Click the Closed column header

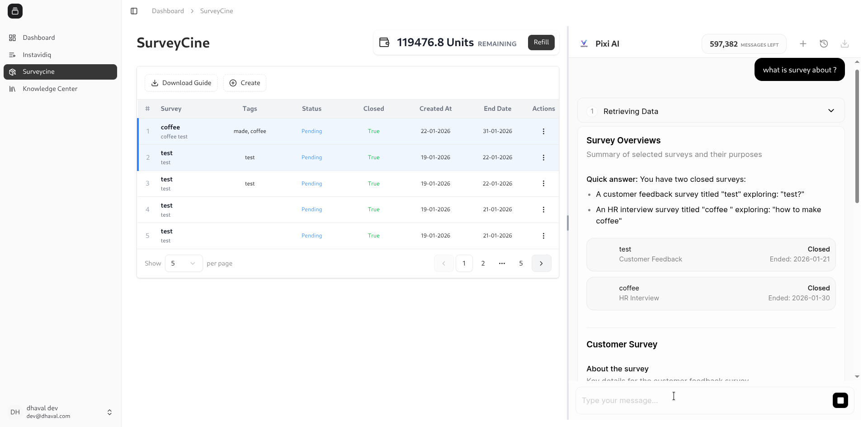click(x=373, y=109)
